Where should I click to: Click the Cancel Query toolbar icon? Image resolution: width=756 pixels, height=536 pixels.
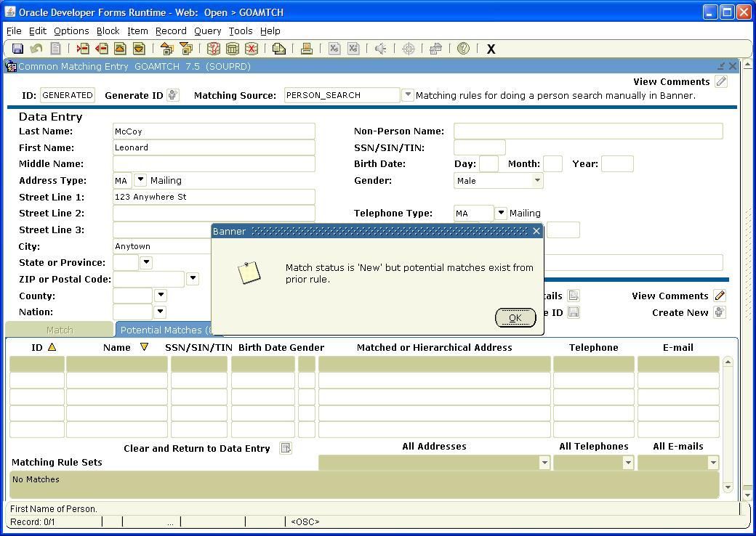pos(252,49)
